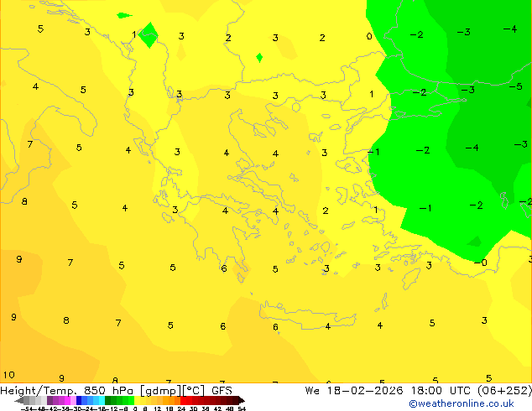
Task: Select the 24 label under the legend bar
Action: pyautogui.click(x=181, y=408)
